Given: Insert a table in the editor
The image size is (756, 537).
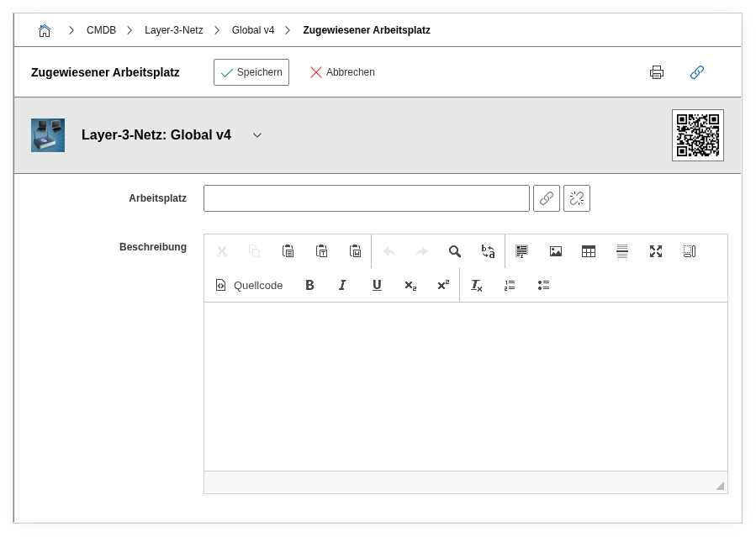Looking at the screenshot, I should (589, 251).
